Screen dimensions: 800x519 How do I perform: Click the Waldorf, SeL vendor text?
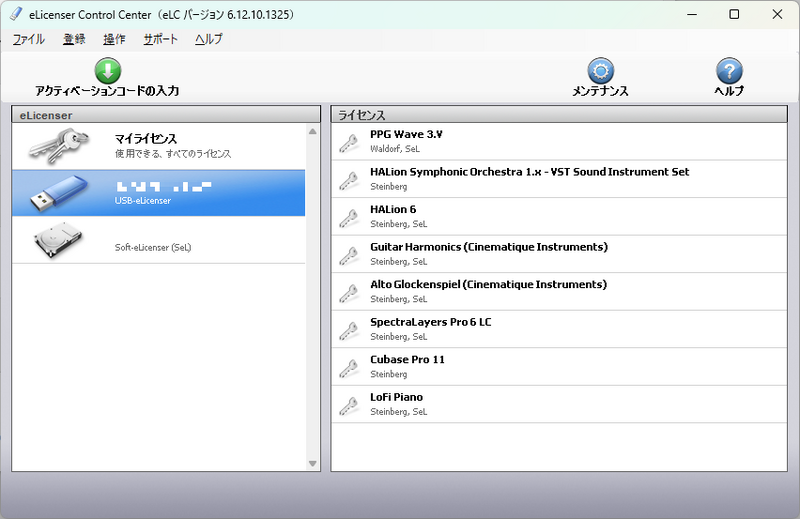(395, 149)
